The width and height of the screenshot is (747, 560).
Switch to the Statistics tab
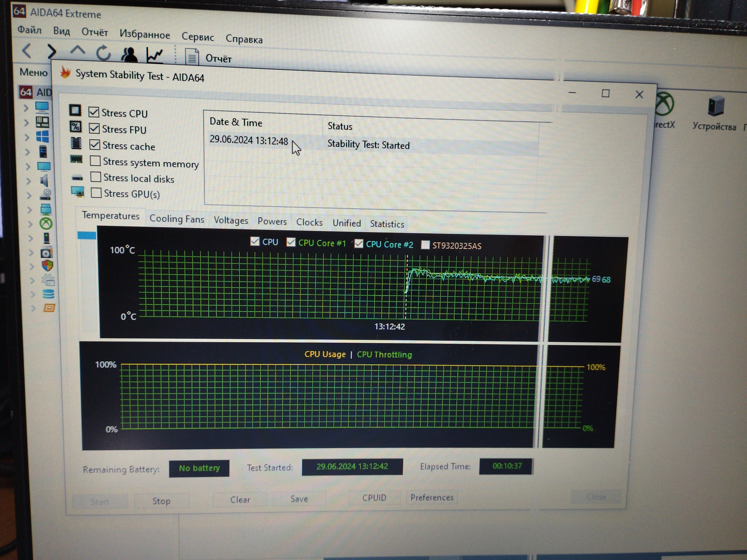tap(387, 224)
